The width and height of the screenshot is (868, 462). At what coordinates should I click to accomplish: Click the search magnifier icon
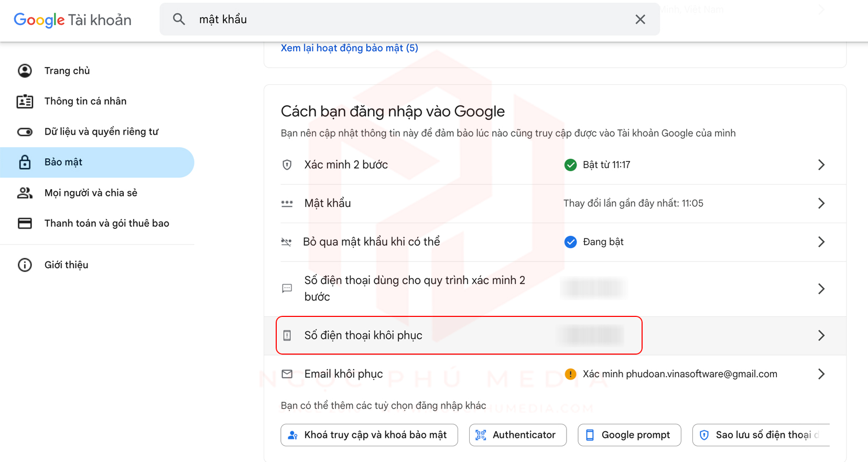point(179,19)
